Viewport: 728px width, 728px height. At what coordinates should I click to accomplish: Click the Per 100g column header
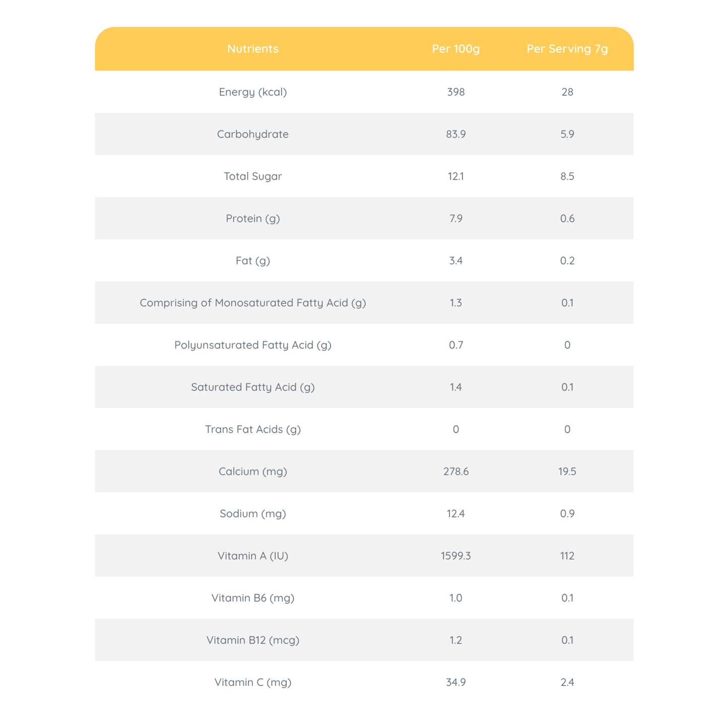(x=455, y=49)
